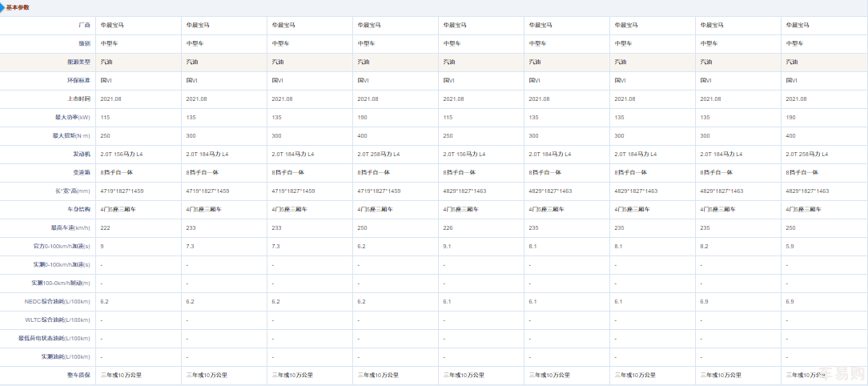This screenshot has width=868, height=386.
Task: Select the 整车质保 row label
Action: [x=79, y=375]
